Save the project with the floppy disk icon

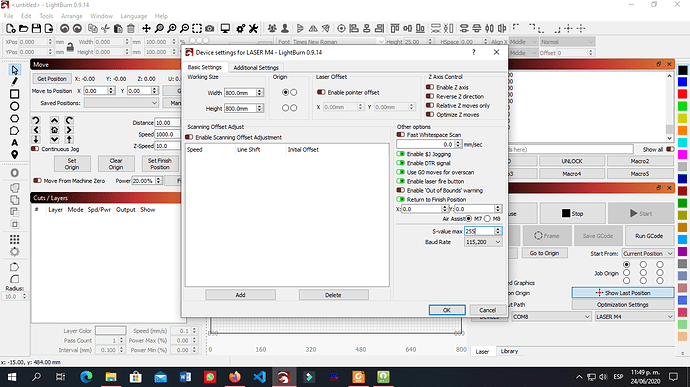[36, 29]
